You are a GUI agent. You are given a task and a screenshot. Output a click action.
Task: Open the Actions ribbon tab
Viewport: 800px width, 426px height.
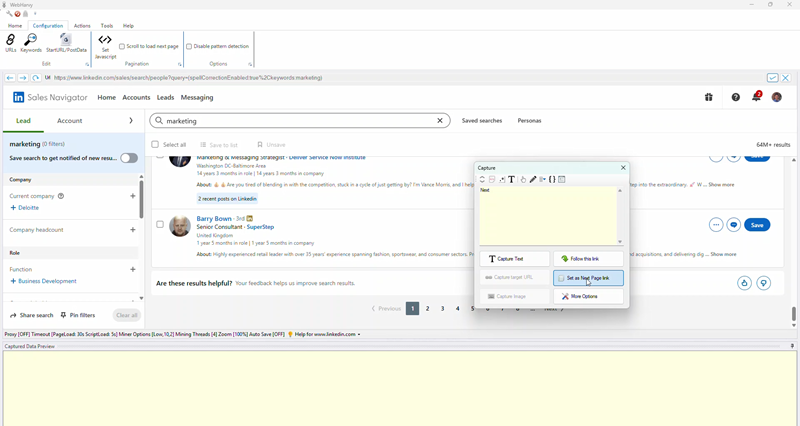[82, 26]
